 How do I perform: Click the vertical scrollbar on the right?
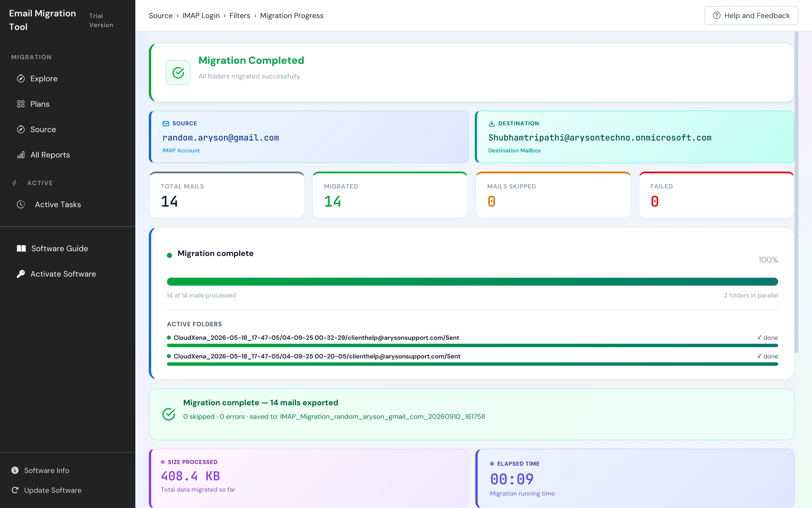796,192
